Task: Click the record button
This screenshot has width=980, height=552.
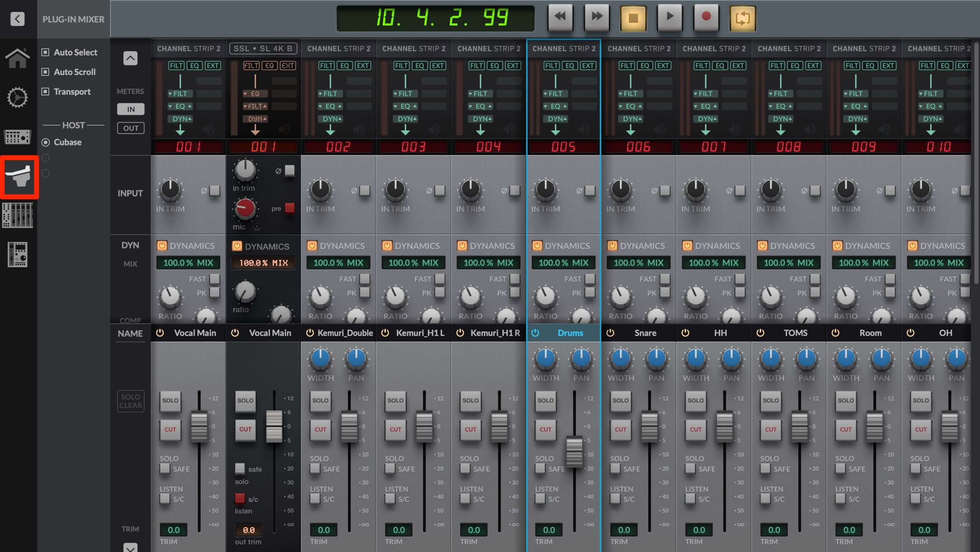Action: [x=706, y=17]
